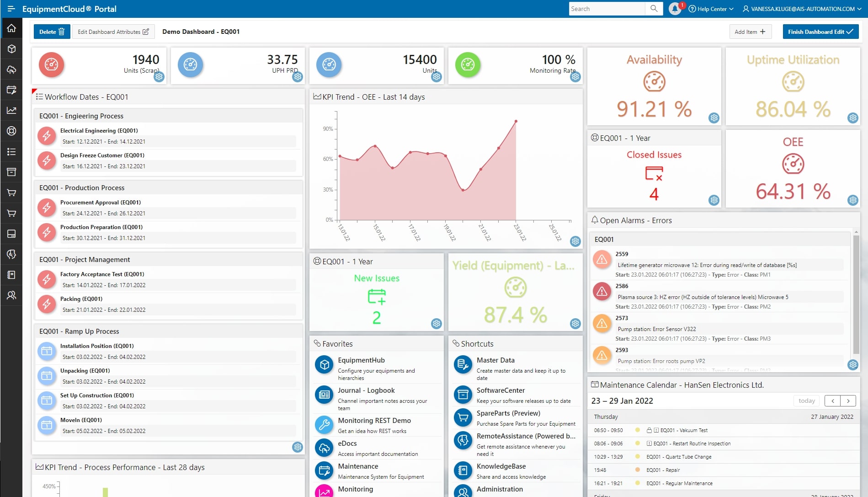
Task: Click the Add Item button
Action: [x=750, y=32]
